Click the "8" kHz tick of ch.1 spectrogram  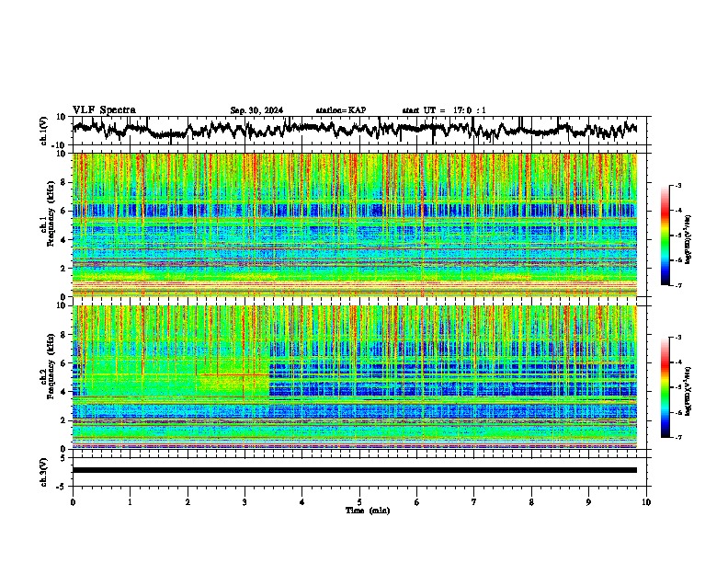[64, 182]
